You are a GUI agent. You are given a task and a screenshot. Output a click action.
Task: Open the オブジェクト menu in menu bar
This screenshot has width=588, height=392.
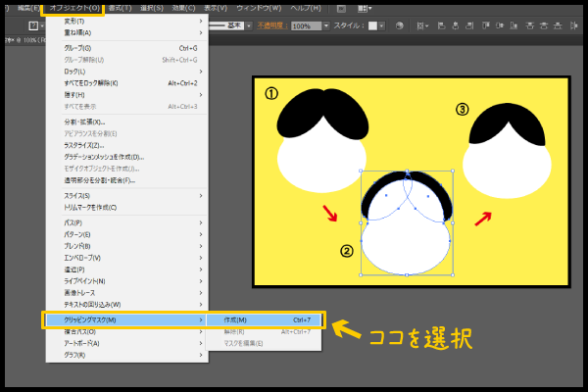(x=73, y=9)
